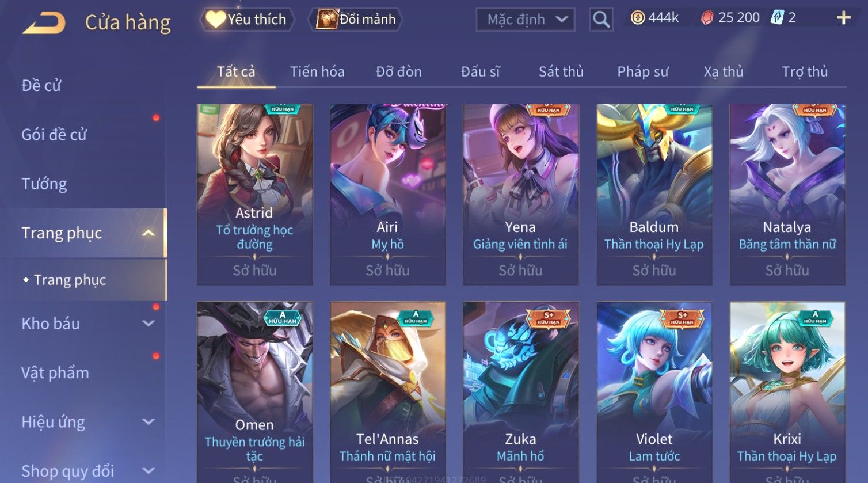
Task: Expand the Hiệu ứng sidebar section
Action: pyautogui.click(x=149, y=422)
